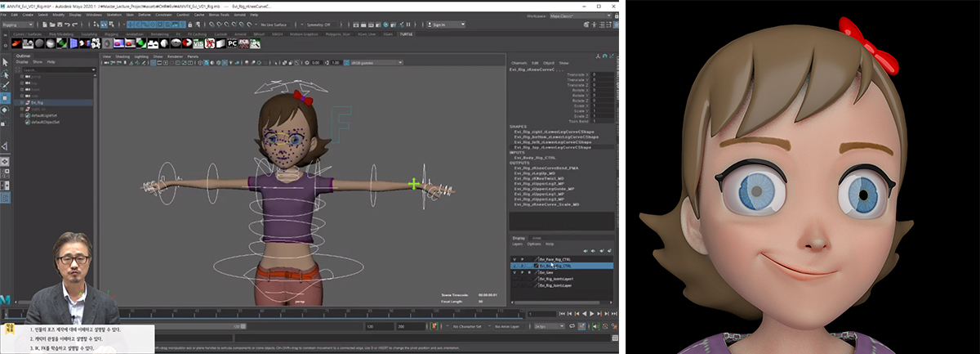980x354 pixels.
Task: Jump to start of playback range
Action: pyautogui.click(x=562, y=313)
